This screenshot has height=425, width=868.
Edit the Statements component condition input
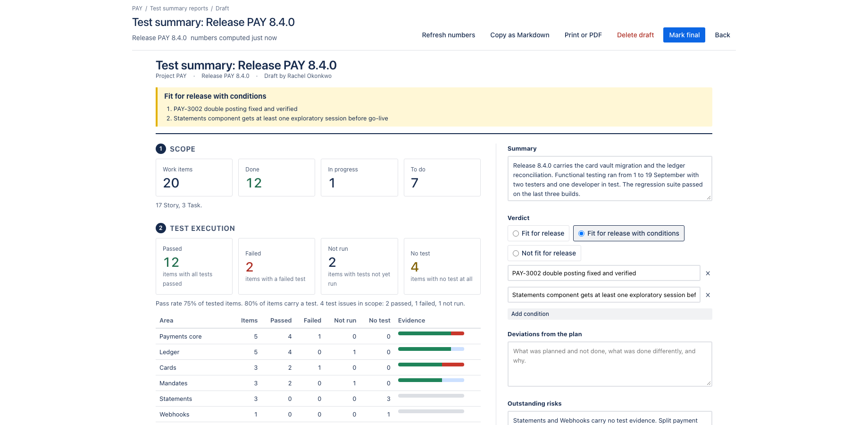coord(604,295)
